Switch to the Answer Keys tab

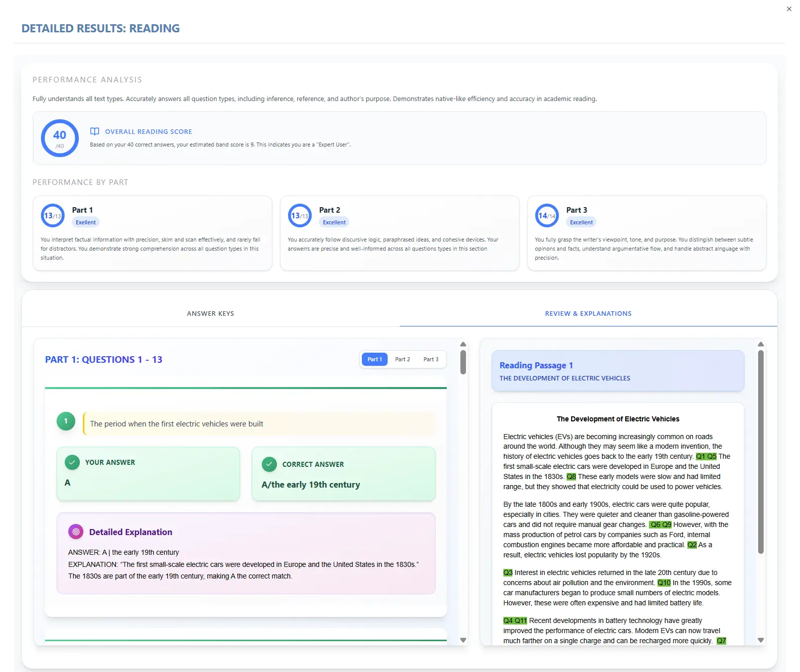pyautogui.click(x=210, y=314)
